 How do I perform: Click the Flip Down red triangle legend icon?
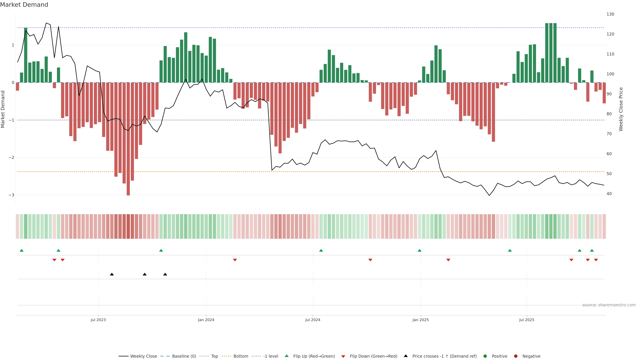tap(343, 356)
